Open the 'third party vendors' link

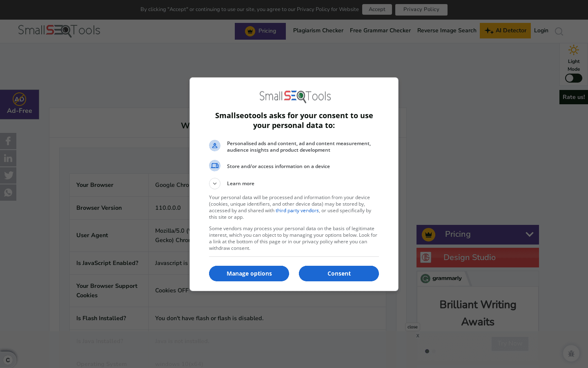(297, 210)
